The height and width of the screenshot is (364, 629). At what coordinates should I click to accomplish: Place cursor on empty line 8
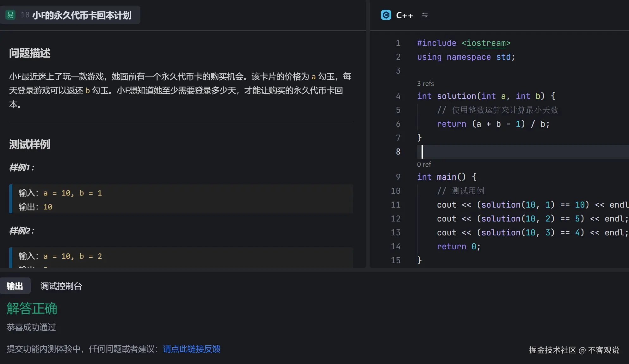pos(506,152)
